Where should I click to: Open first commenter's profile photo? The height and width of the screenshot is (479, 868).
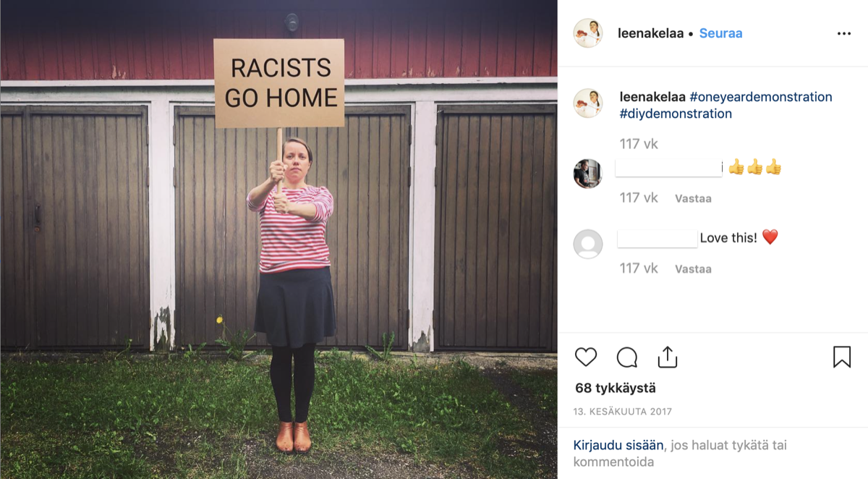588,174
